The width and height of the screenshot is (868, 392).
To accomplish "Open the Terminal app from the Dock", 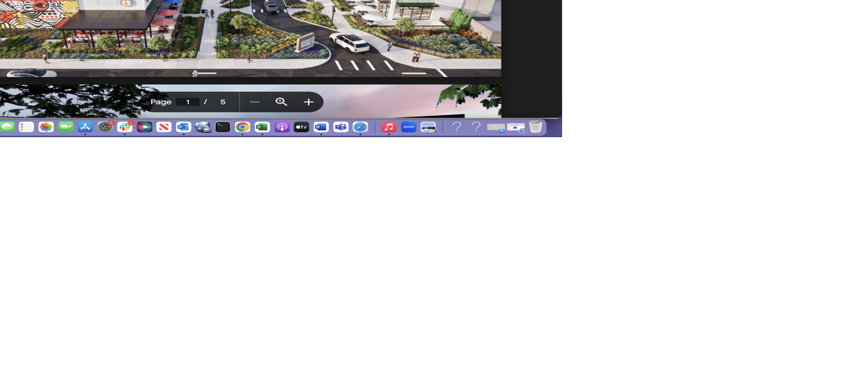I will point(222,126).
